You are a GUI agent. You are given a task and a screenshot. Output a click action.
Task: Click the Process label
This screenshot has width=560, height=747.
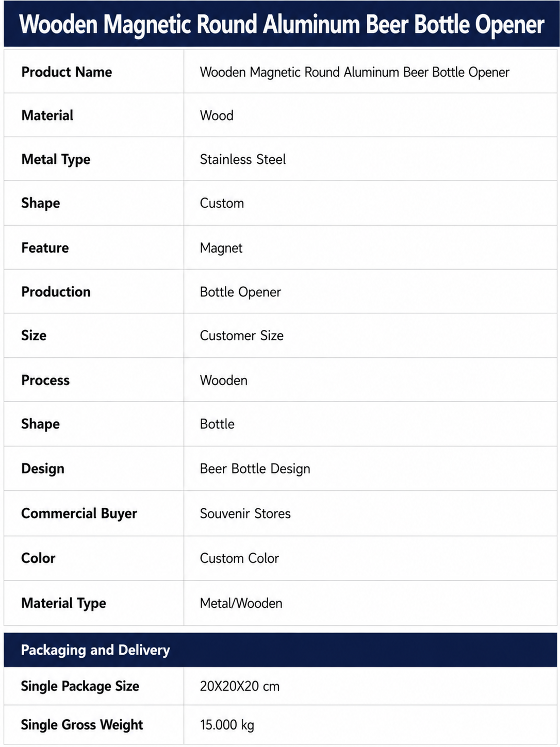click(45, 380)
